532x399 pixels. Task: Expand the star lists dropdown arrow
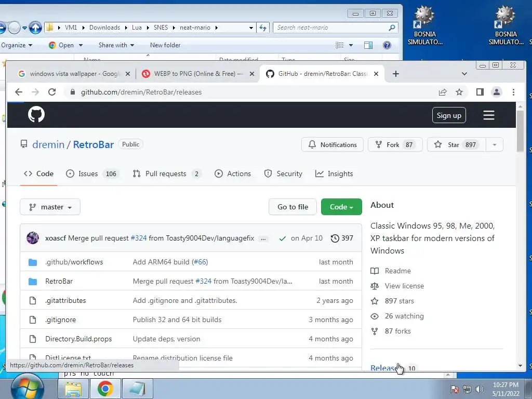coord(495,144)
